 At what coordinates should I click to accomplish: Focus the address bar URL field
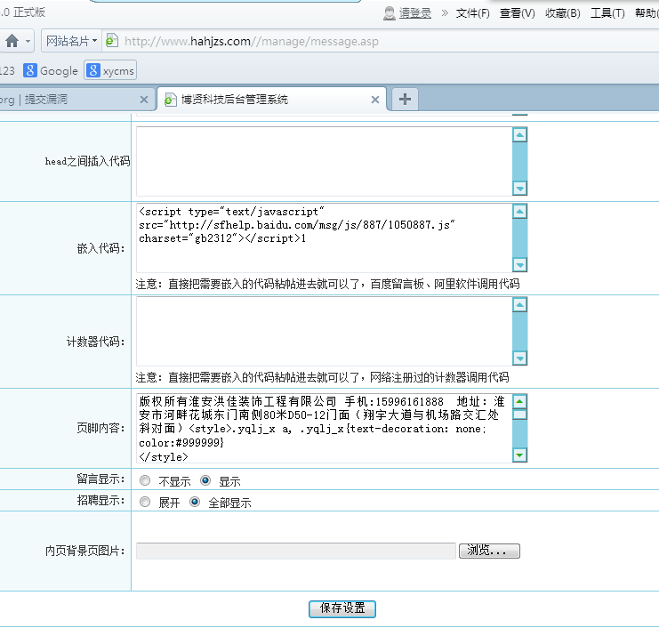252,41
